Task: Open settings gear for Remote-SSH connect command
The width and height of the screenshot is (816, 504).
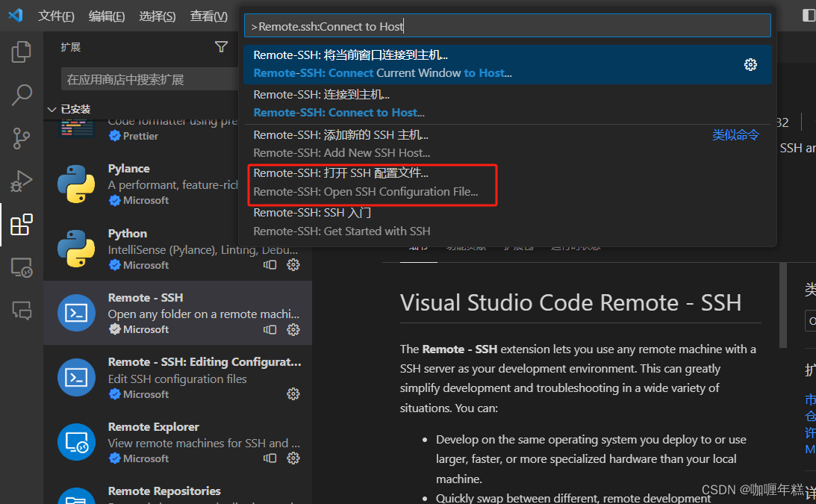Action: click(x=750, y=64)
